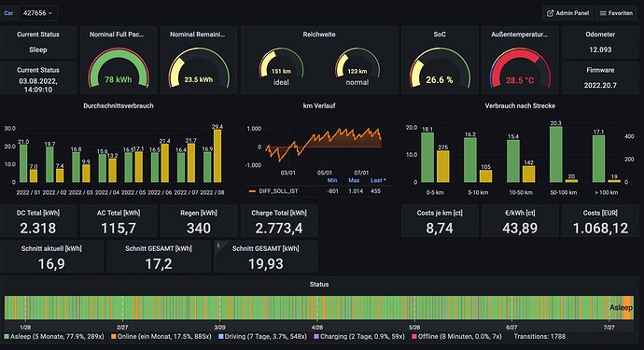Image resolution: width=644 pixels, height=350 pixels.
Task: Click the 23.5 kWh nominal remaining gauge
Action: (199, 68)
